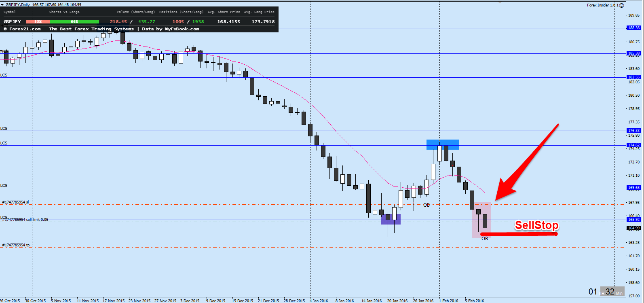Click the GBPJPY,Daily chart title text
Screen dimensions: 644x303
18,4
